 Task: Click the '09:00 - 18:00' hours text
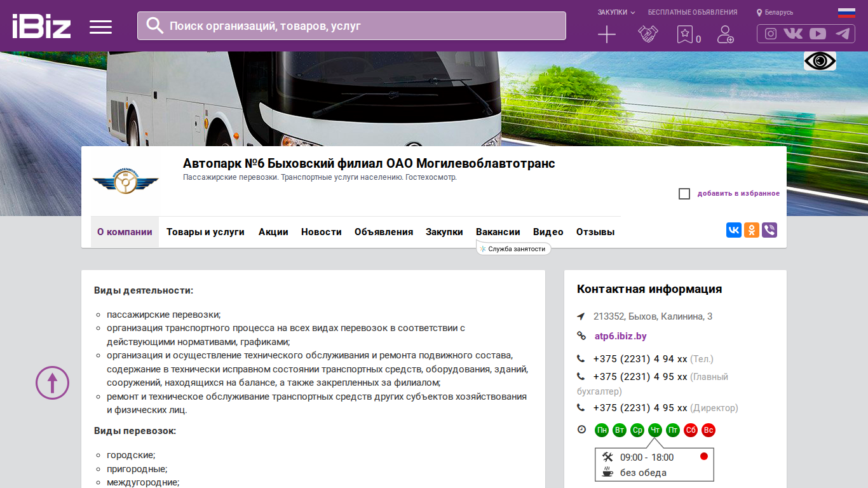647,457
